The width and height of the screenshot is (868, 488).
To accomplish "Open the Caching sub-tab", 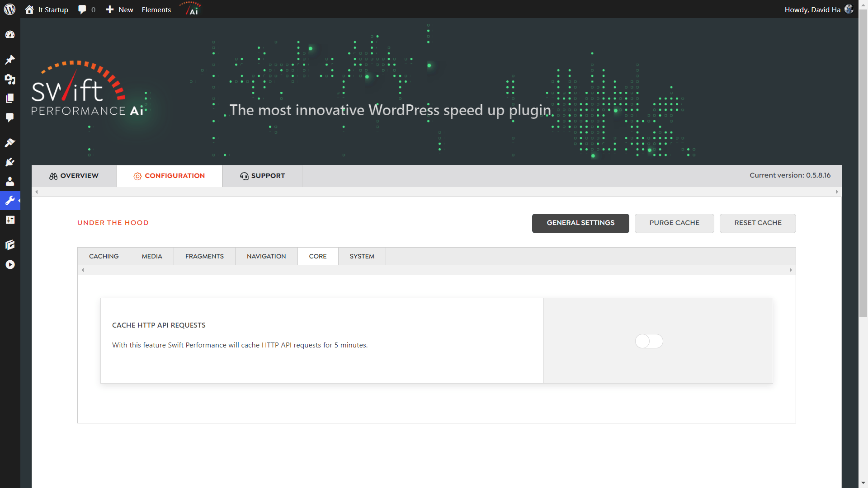I will coord(104,256).
